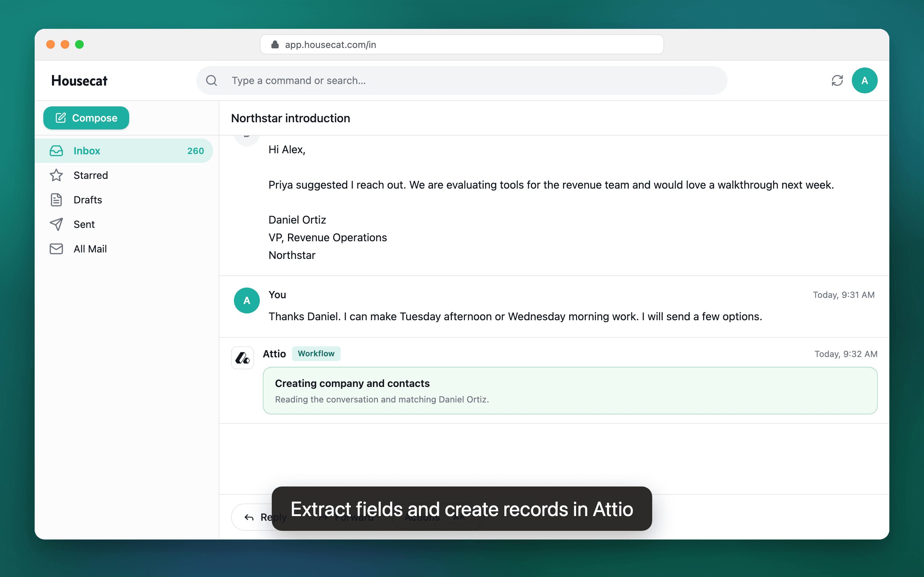Click the Housecat logo
This screenshot has height=577, width=924.
[79, 81]
